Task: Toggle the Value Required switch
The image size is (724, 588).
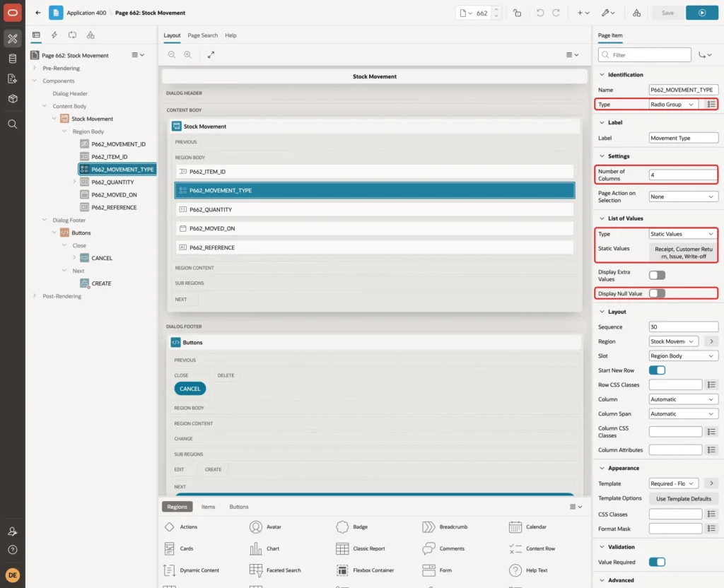Action: (657, 562)
